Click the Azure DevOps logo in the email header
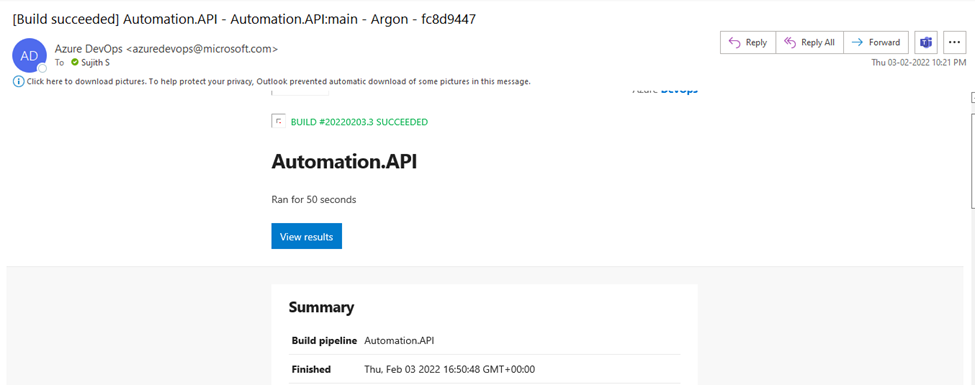Image resolution: width=975 pixels, height=385 pixels. click(x=665, y=91)
